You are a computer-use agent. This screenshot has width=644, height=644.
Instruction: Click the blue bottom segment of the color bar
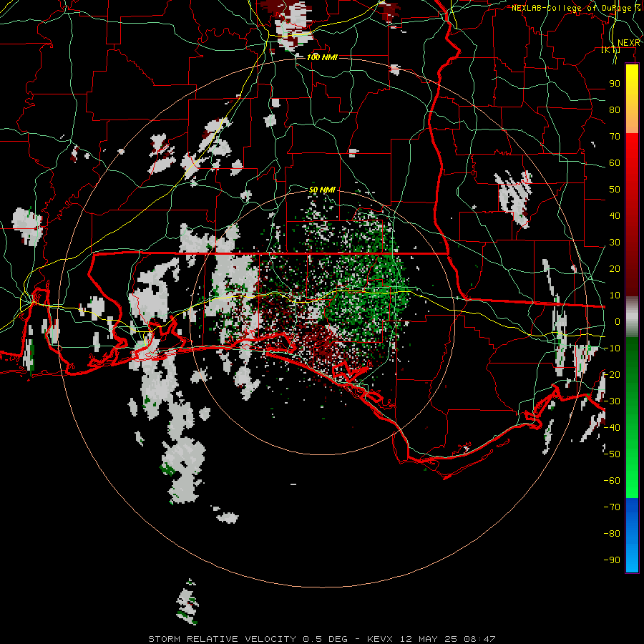[x=632, y=535]
